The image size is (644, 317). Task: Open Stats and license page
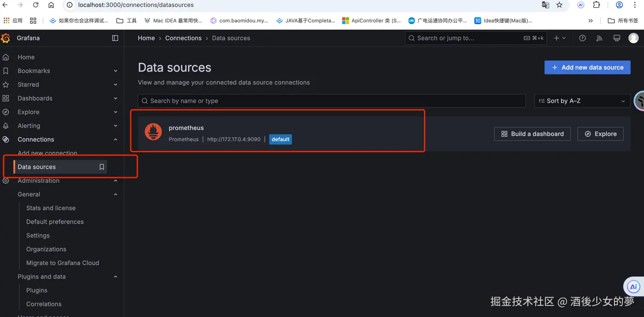coord(51,208)
